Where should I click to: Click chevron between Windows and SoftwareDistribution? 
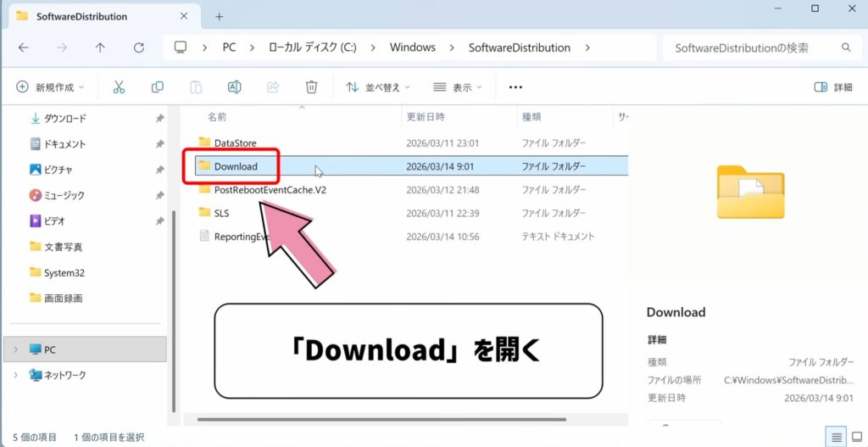[x=453, y=47]
